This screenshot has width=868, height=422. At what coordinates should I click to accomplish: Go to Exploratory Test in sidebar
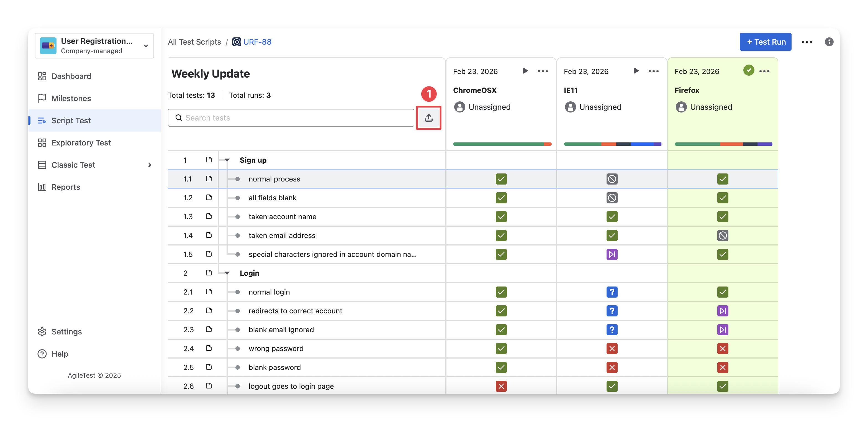point(81,143)
